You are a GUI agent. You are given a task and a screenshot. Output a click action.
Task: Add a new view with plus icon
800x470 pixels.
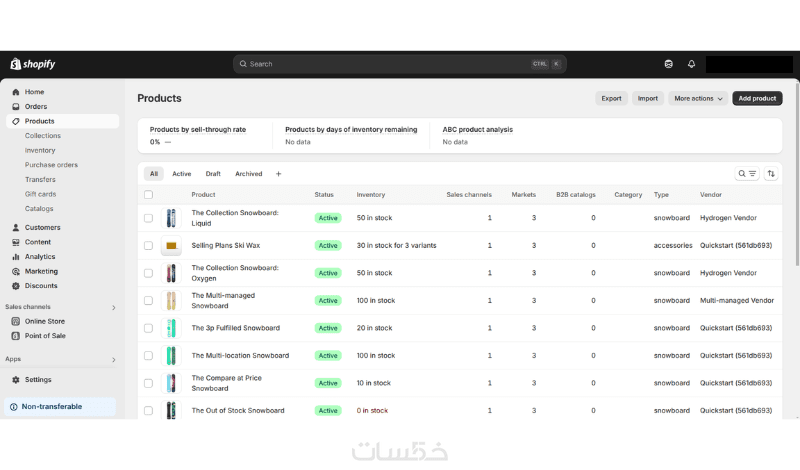279,174
